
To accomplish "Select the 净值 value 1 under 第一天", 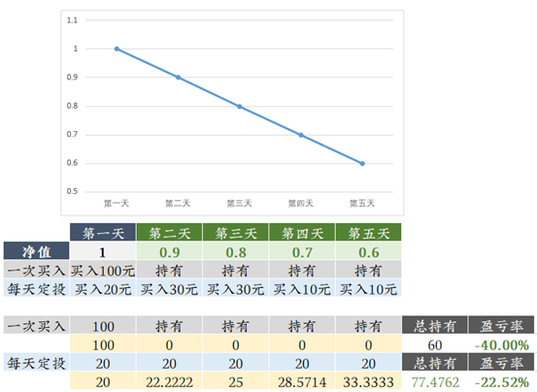I will click(x=103, y=250).
